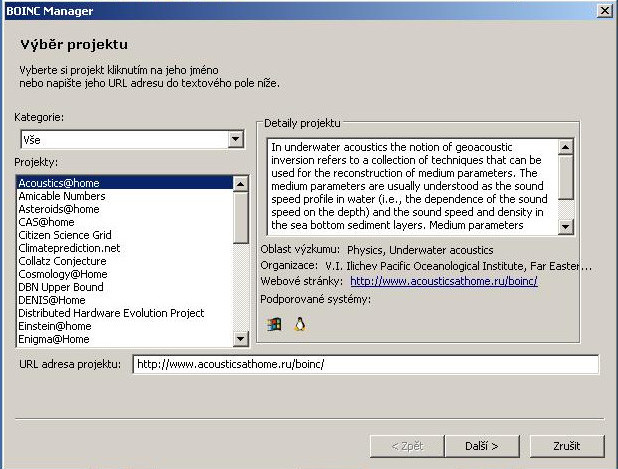Screen dimensions: 618x469
Task: Click the project description text area
Action: click(x=413, y=187)
